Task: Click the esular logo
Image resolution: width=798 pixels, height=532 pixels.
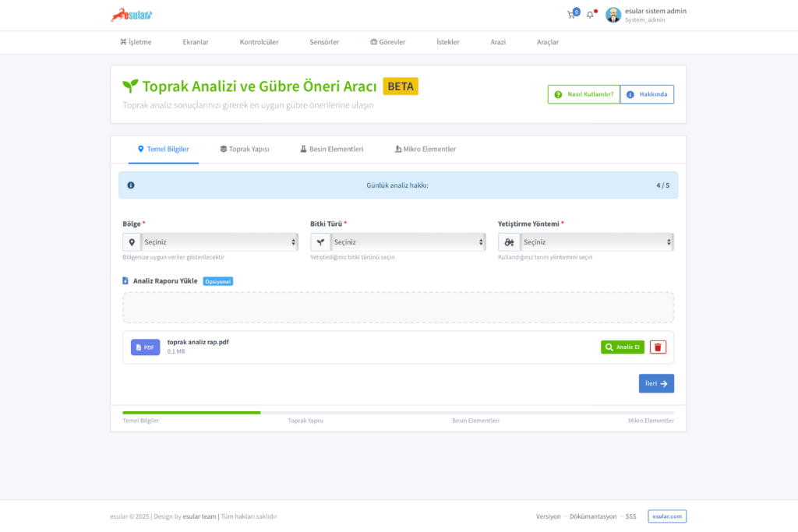Action: click(132, 15)
